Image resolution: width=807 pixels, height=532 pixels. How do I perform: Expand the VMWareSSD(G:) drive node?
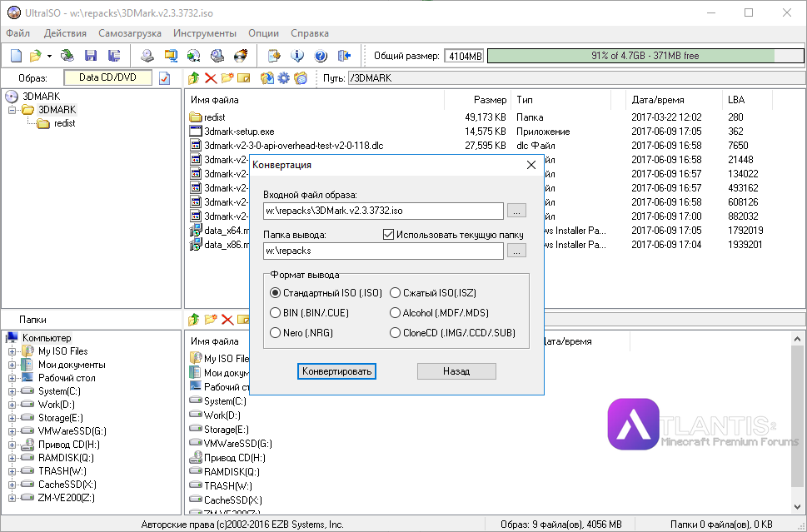pos(12,431)
